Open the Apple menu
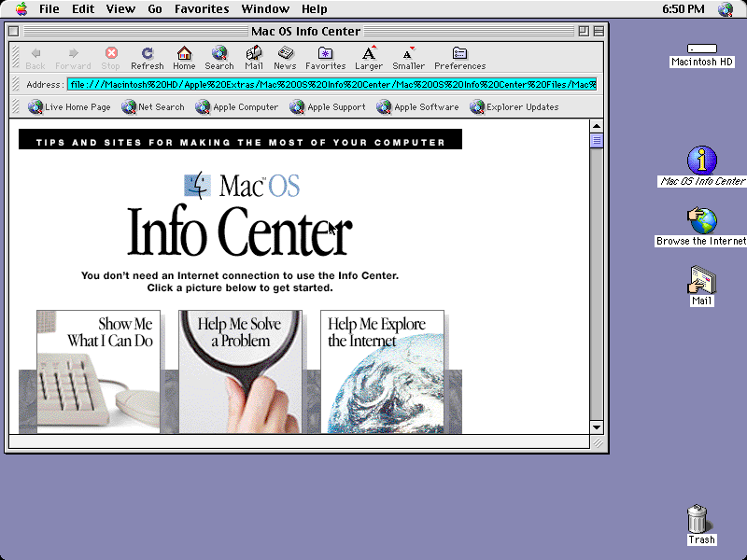The height and width of the screenshot is (560, 747). 21,9
